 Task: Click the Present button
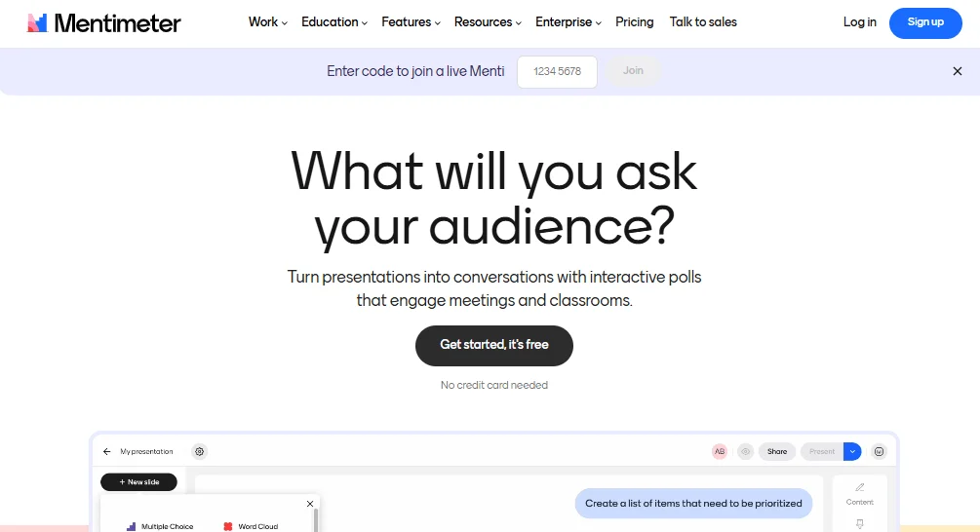pos(822,451)
